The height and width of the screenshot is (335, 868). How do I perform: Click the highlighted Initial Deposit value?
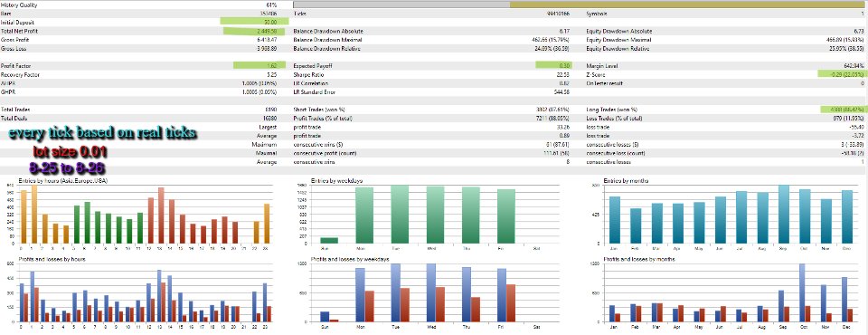(254, 22)
